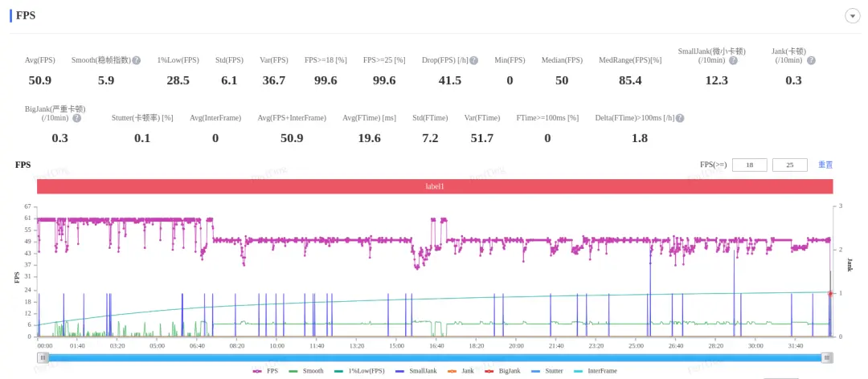The image size is (868, 379).
Task: Collapse the FPS panel with the arrow
Action: tap(852, 16)
